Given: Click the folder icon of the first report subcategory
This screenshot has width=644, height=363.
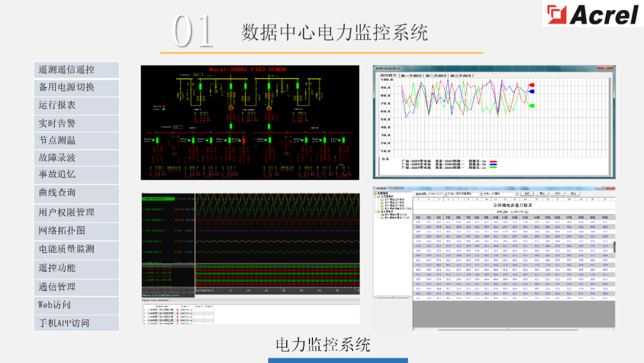Looking at the screenshot, I should point(382,199).
